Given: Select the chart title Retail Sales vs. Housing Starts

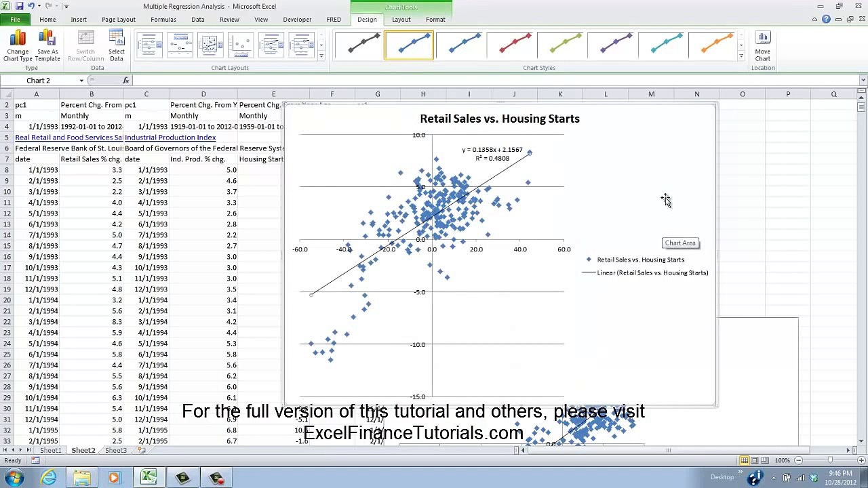Looking at the screenshot, I should 500,119.
